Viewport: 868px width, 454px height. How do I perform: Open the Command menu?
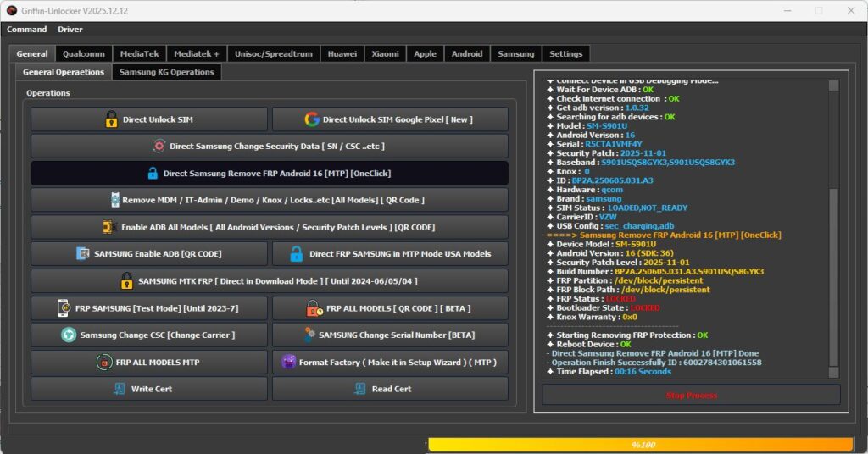[x=26, y=30]
